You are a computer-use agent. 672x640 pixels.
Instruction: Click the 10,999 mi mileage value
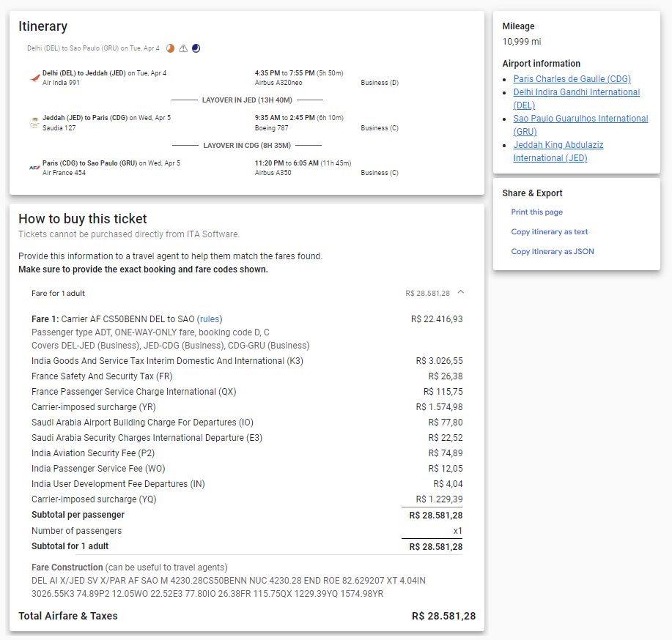click(522, 42)
